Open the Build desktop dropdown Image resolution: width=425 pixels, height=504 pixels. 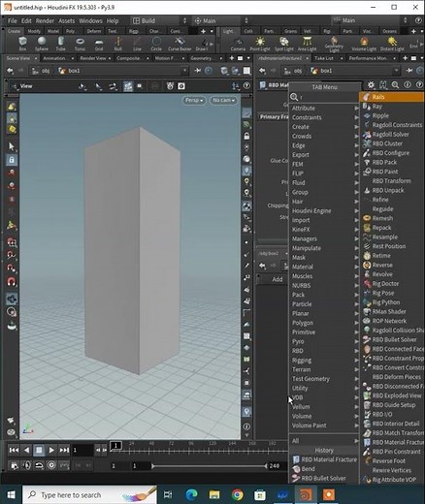coord(159,20)
